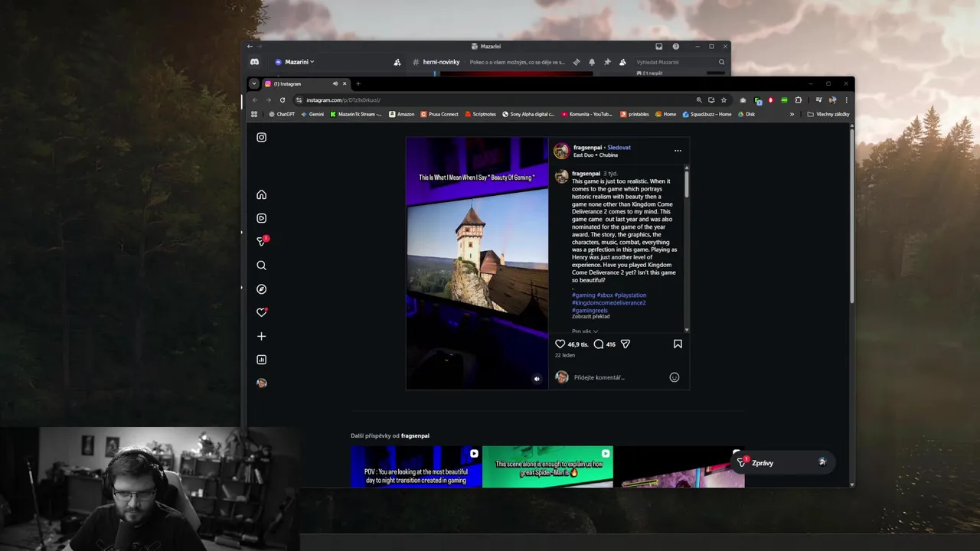Share the post with the paper plane icon
This screenshot has width=980, height=551.
[626, 344]
